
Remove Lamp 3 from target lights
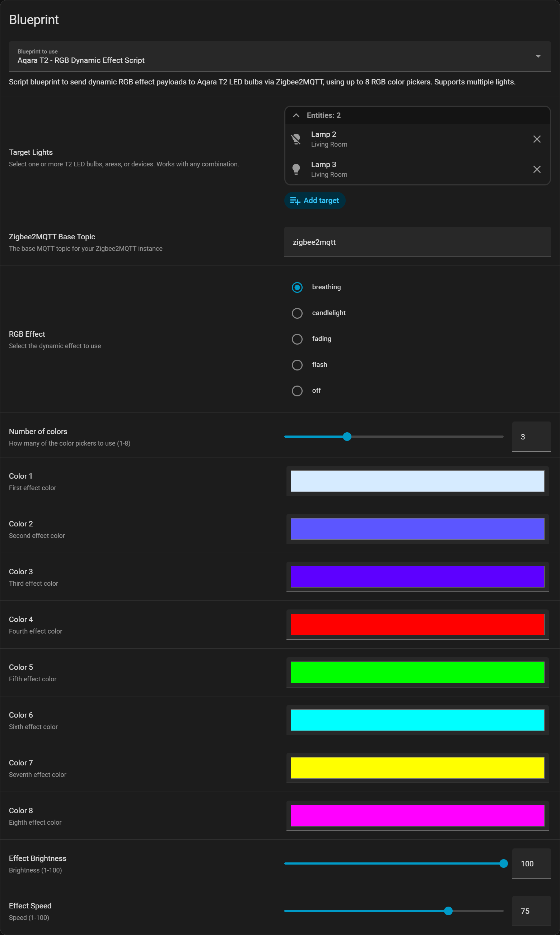click(x=537, y=169)
